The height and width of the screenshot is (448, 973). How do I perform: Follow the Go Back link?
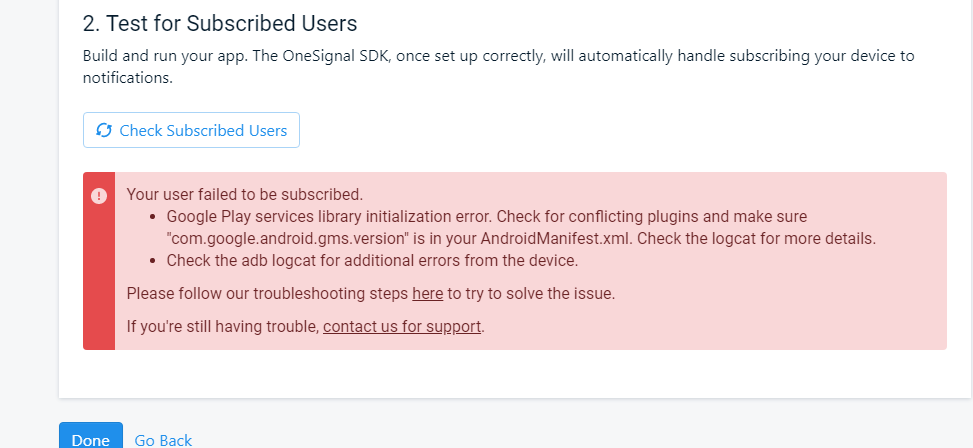[163, 440]
